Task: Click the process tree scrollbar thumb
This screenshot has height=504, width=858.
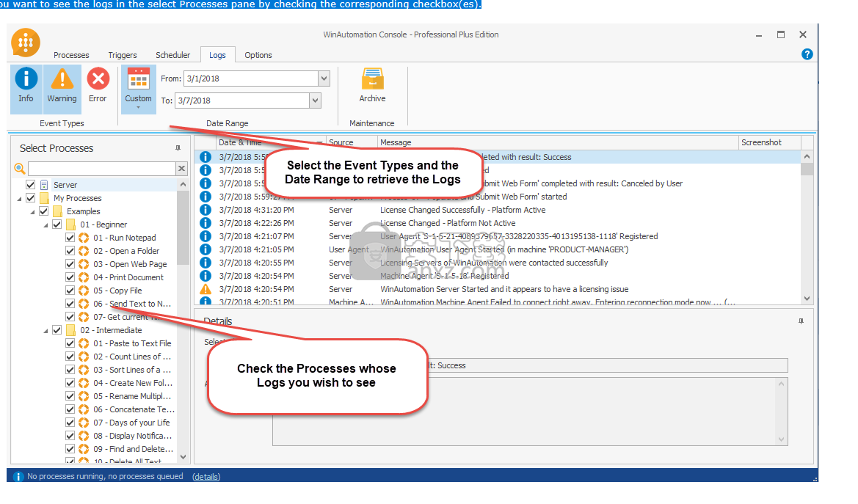Action: click(183, 228)
